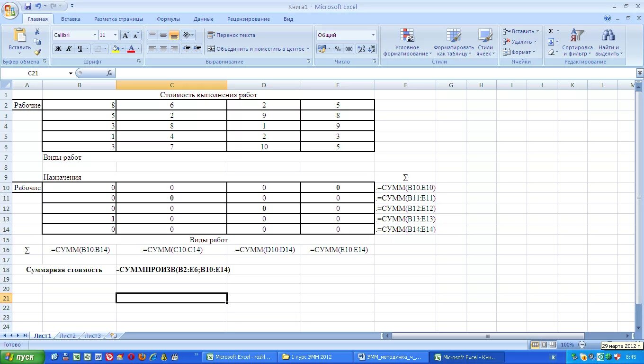Open Условное форматирование menu
Viewport: 644px width, 364px height.
click(407, 42)
